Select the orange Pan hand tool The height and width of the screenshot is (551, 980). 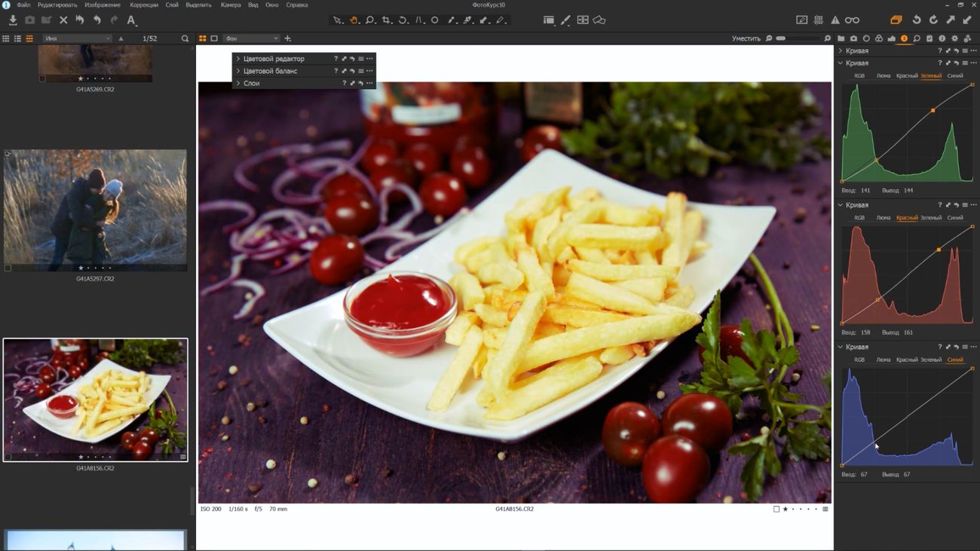(354, 20)
